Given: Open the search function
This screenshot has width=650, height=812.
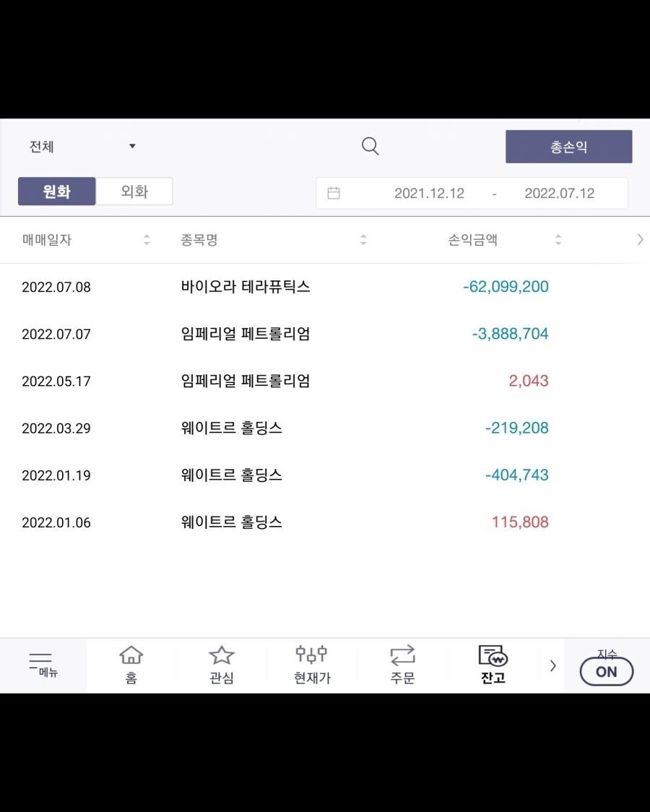Looking at the screenshot, I should pos(370,146).
